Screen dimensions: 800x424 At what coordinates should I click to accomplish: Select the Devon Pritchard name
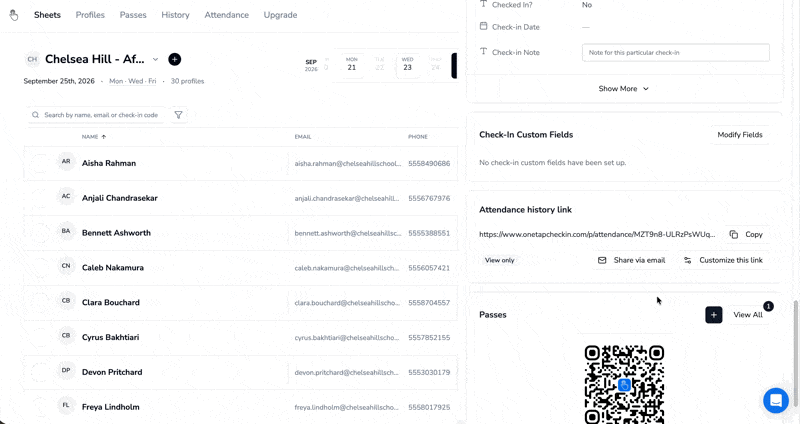(x=112, y=372)
